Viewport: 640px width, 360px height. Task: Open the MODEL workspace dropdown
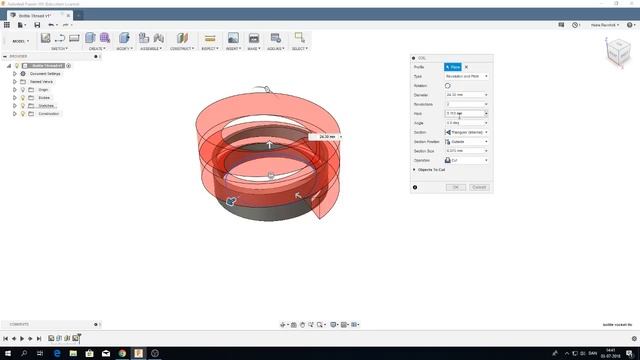pos(21,41)
